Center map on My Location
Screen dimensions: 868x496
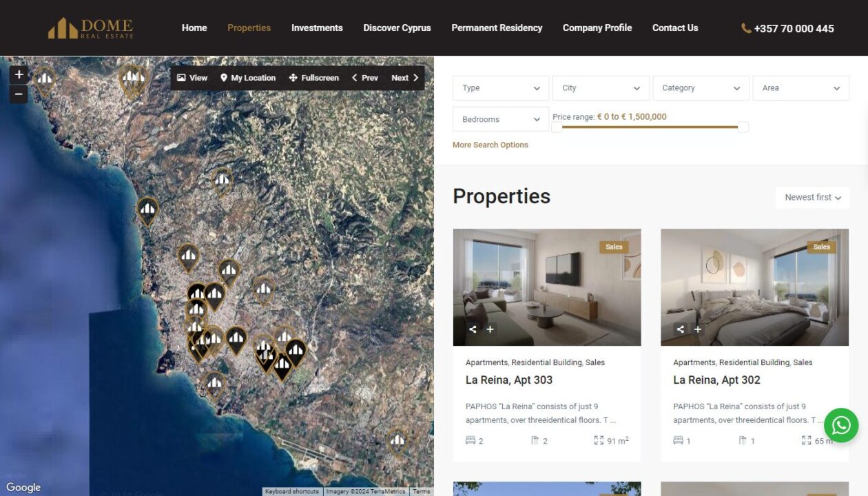pos(248,78)
